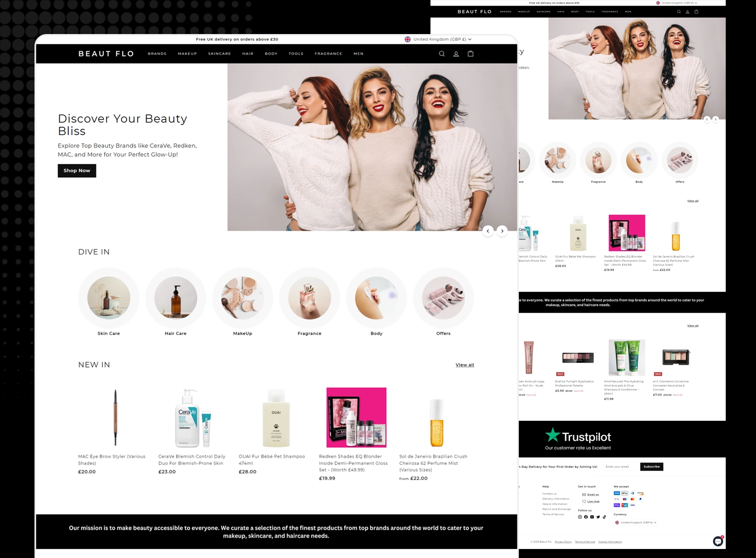Image resolution: width=756 pixels, height=558 pixels.
Task: Open currency dropdown atop the background page
Action: tap(677, 3)
